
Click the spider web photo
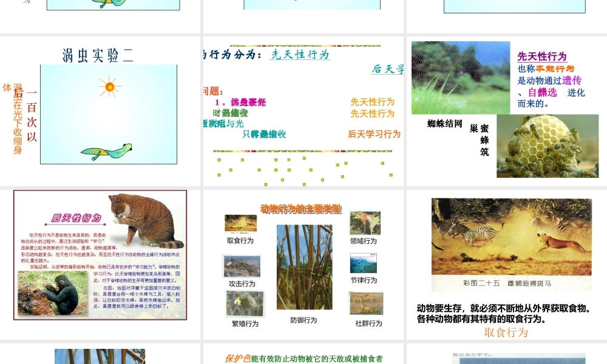click(x=461, y=78)
